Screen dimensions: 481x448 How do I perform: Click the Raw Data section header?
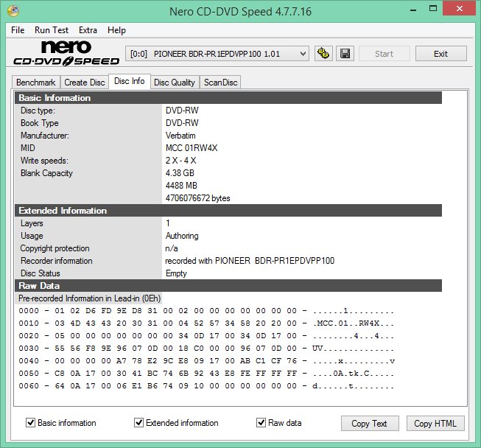[x=228, y=286]
